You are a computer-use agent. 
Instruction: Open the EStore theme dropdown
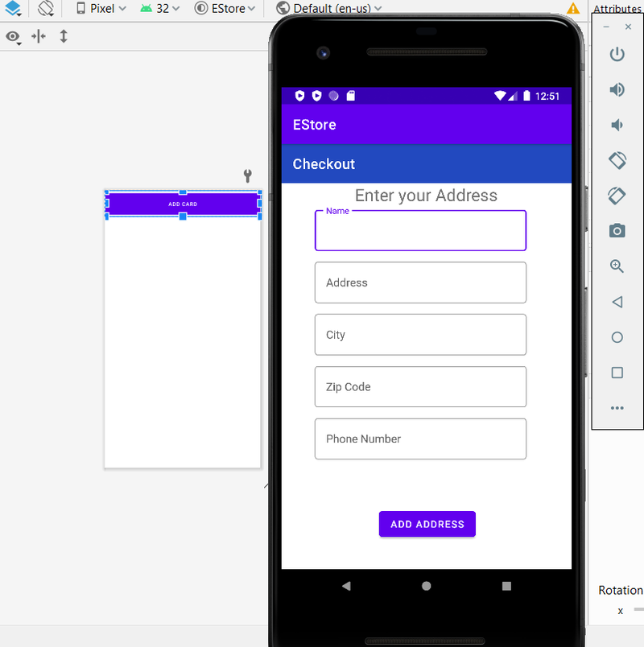point(225,8)
